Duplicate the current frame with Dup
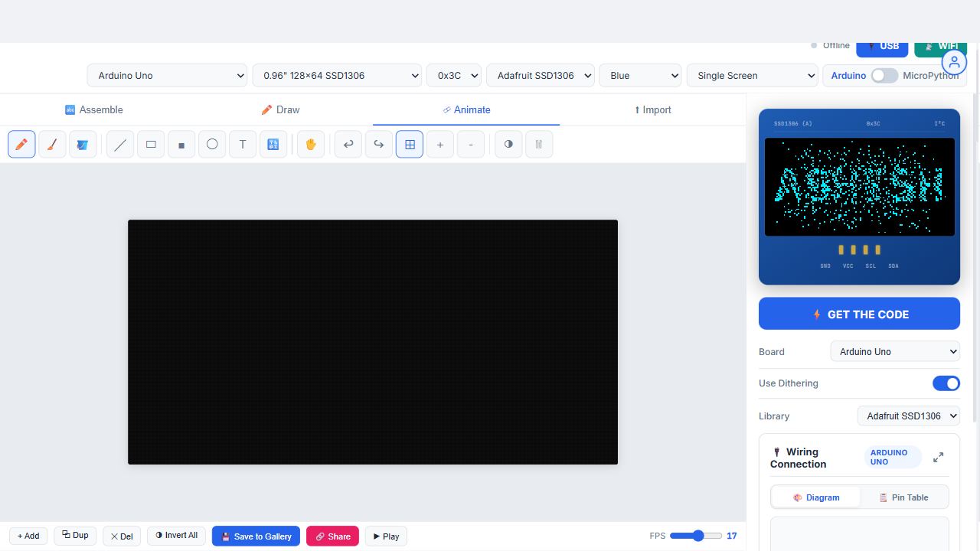 [75, 535]
